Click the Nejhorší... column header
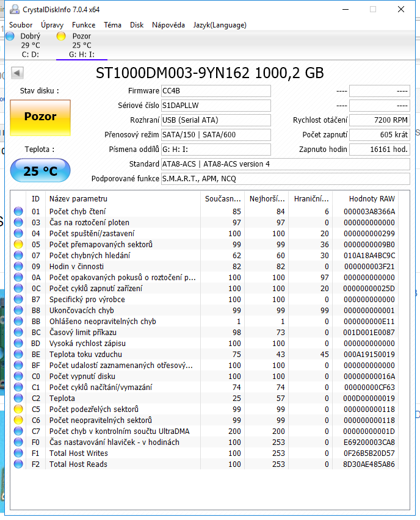 [266, 198]
